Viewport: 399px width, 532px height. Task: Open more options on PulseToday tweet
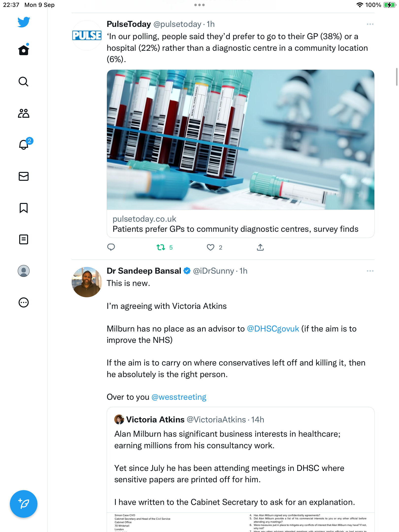click(370, 24)
